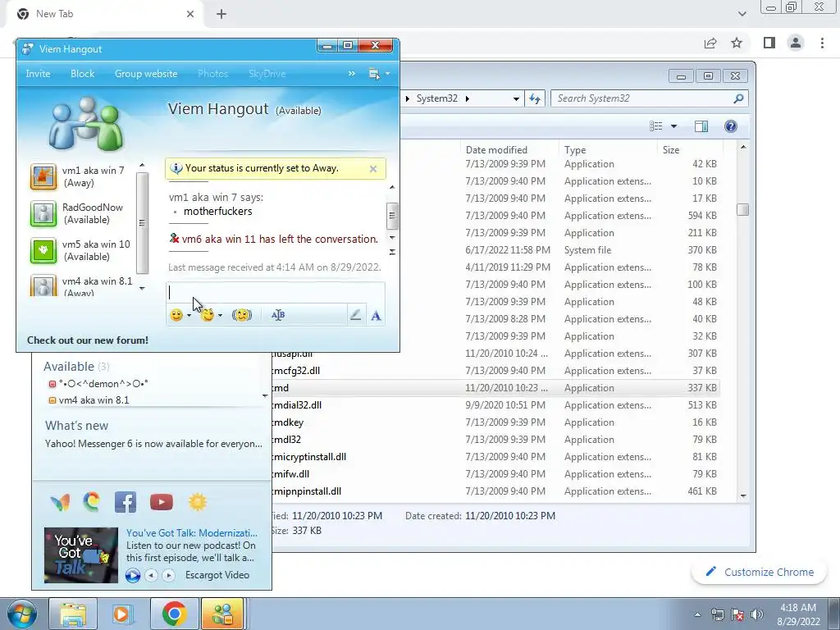Open a new Chrome tab with plus

click(221, 14)
